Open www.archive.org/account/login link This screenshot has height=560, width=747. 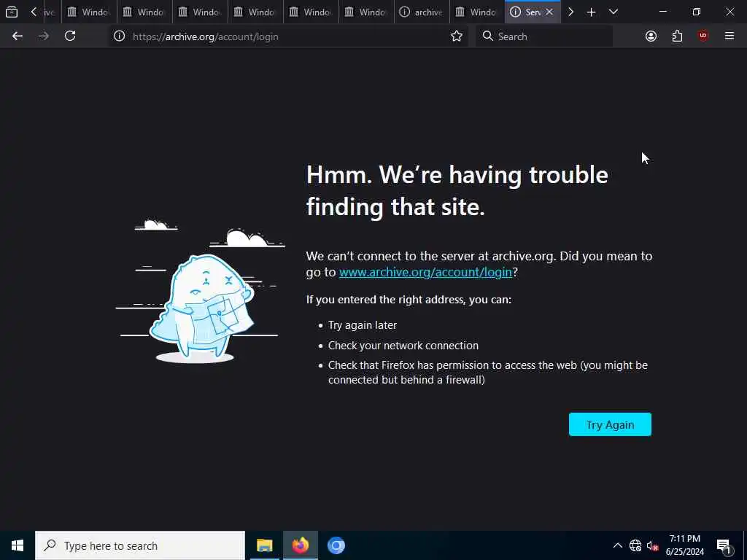425,272
